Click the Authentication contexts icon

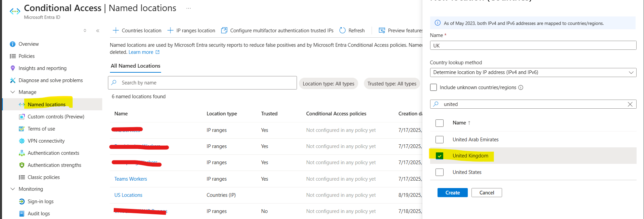click(x=22, y=153)
